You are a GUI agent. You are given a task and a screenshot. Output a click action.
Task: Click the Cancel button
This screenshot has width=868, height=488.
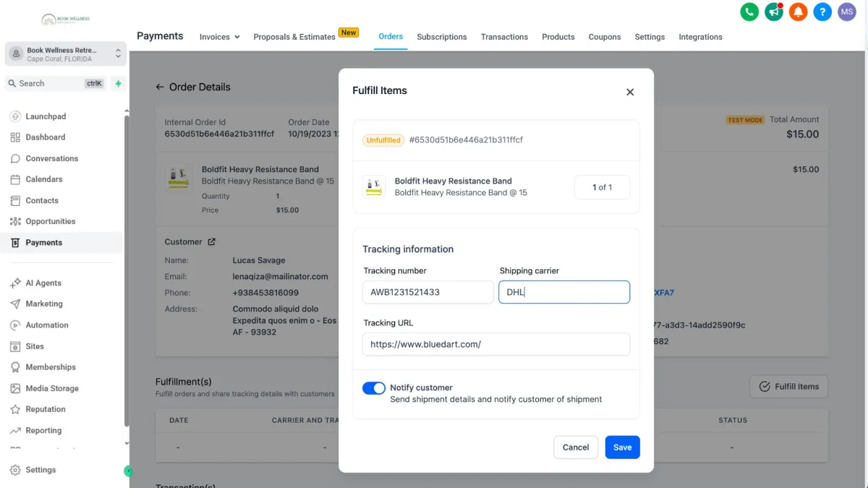(576, 448)
